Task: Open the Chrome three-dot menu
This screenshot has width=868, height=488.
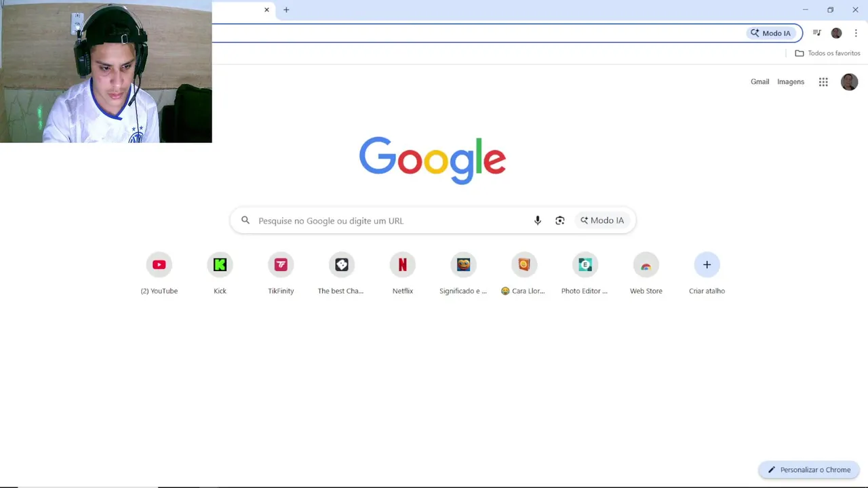Action: point(856,33)
